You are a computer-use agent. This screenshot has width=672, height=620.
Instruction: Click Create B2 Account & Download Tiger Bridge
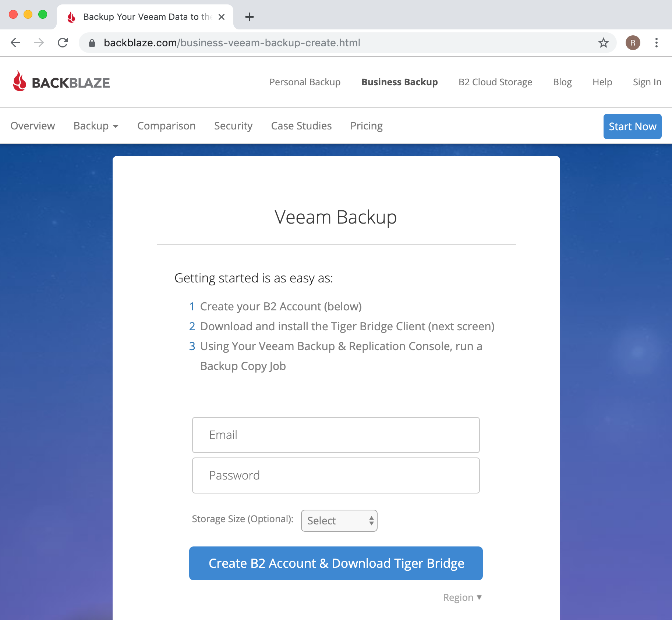[x=336, y=563]
